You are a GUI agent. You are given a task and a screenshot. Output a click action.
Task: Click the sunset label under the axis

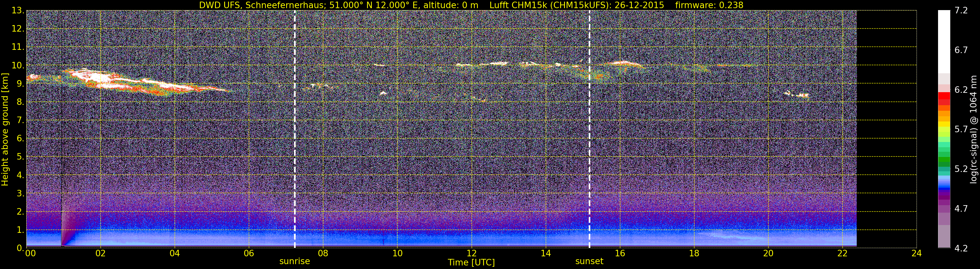pos(589,262)
